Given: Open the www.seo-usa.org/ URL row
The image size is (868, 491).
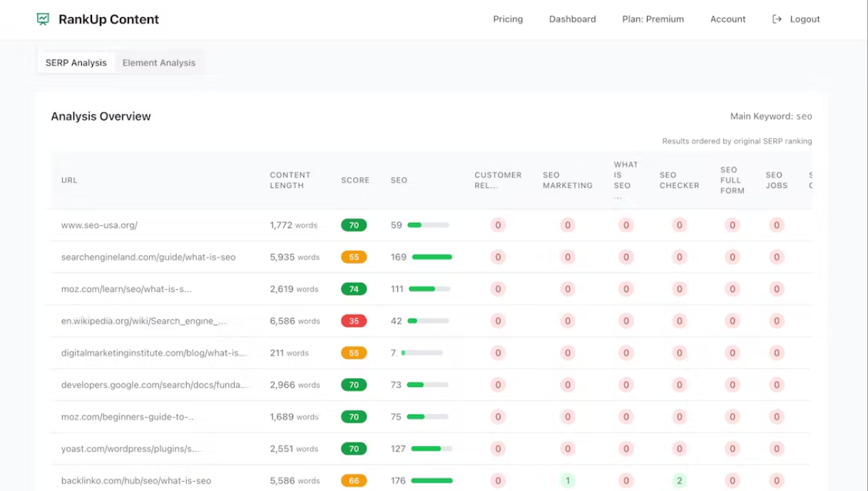Looking at the screenshot, I should 99,225.
